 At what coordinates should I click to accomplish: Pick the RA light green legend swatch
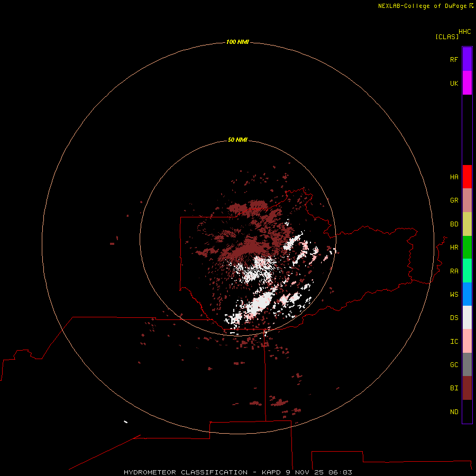tap(467, 271)
